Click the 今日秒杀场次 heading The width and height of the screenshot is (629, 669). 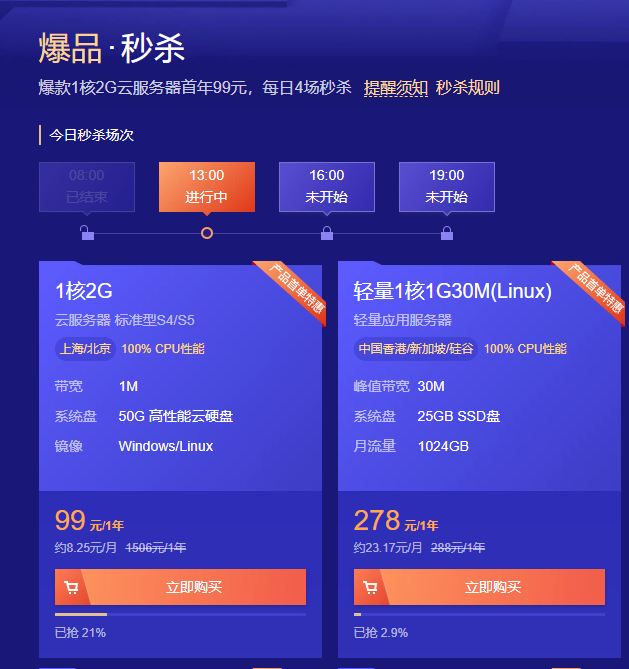[91, 135]
